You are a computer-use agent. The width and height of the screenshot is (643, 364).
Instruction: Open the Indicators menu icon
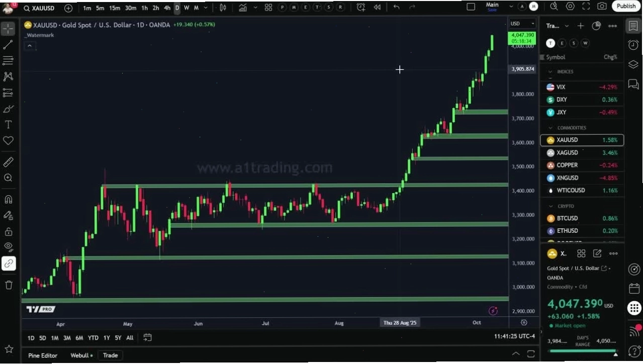pyautogui.click(x=243, y=8)
